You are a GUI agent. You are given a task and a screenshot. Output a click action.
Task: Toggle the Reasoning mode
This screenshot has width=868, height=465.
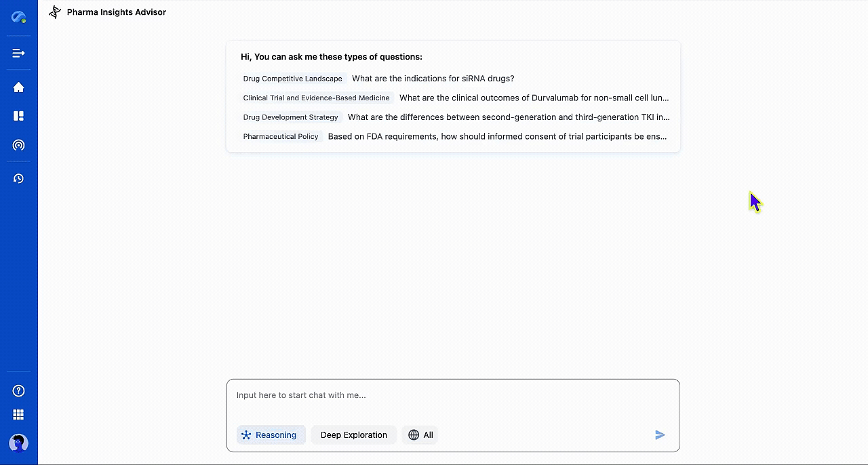(x=271, y=435)
